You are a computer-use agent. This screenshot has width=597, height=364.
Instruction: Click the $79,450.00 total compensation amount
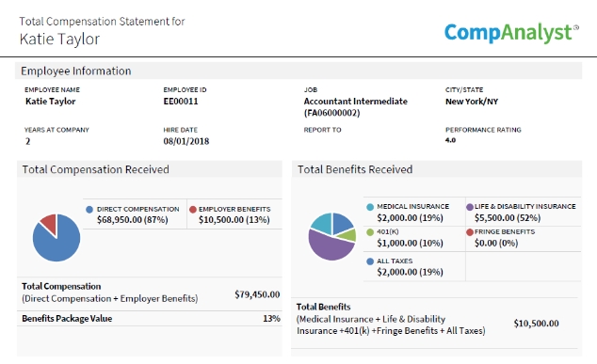[x=257, y=294]
